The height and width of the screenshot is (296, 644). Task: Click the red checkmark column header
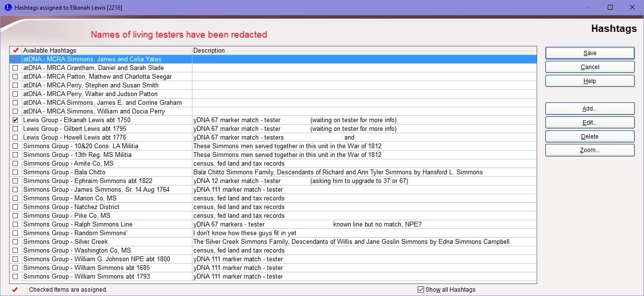(15, 50)
